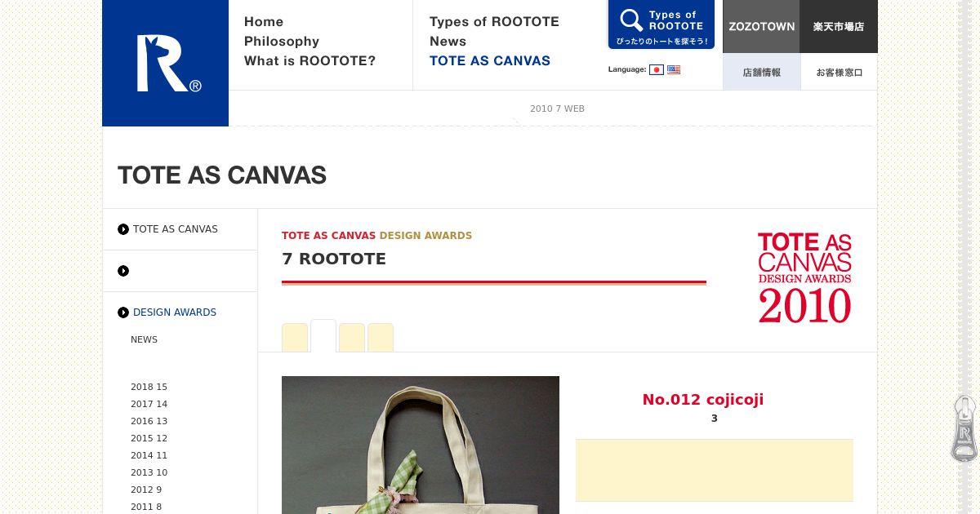This screenshot has width=980, height=514.
Task: Click the tote bag entry photo
Action: point(421,445)
